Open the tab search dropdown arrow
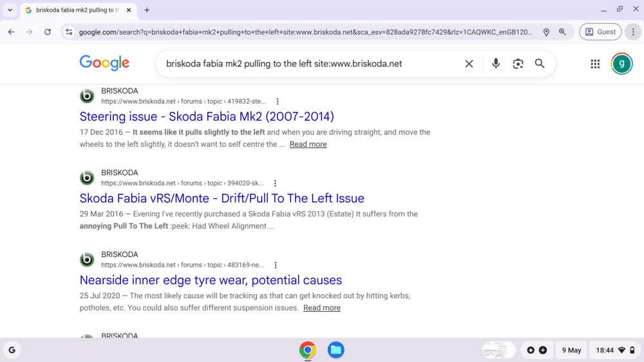 [x=10, y=10]
